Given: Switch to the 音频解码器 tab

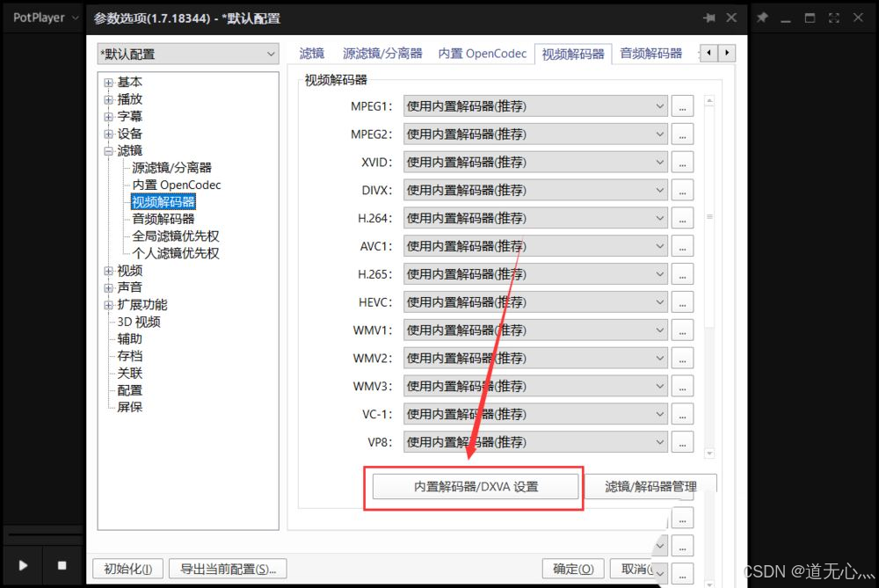Looking at the screenshot, I should click(650, 54).
